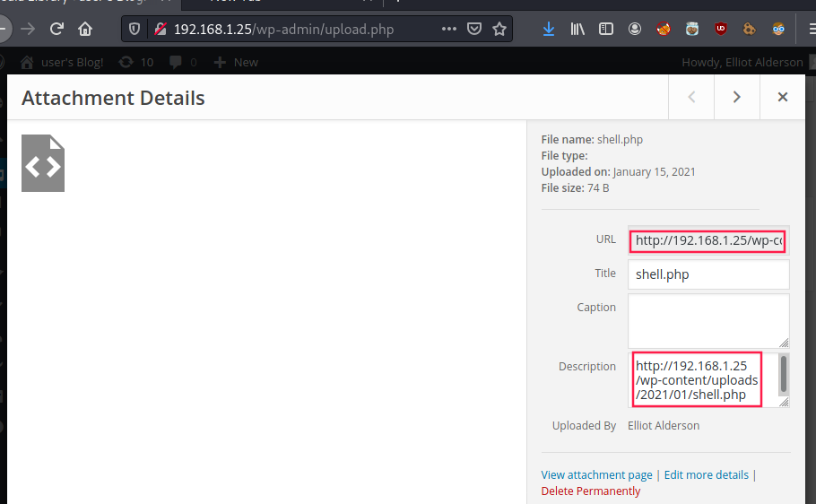
Task: Reload the page in the browser
Action: [56, 29]
